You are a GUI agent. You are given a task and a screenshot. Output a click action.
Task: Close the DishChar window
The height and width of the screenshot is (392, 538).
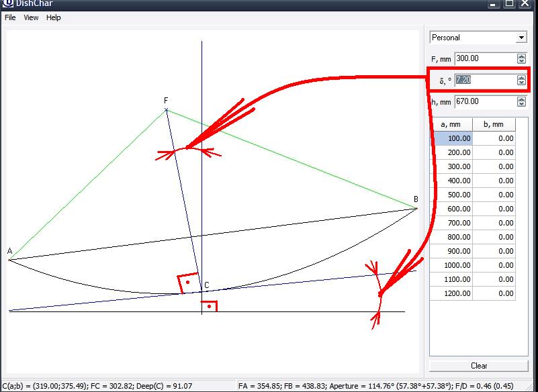pyautogui.click(x=525, y=3)
